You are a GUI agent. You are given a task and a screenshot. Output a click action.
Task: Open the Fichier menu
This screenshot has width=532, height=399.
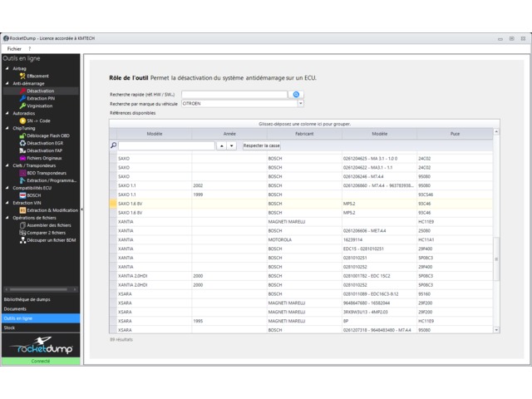tap(14, 49)
